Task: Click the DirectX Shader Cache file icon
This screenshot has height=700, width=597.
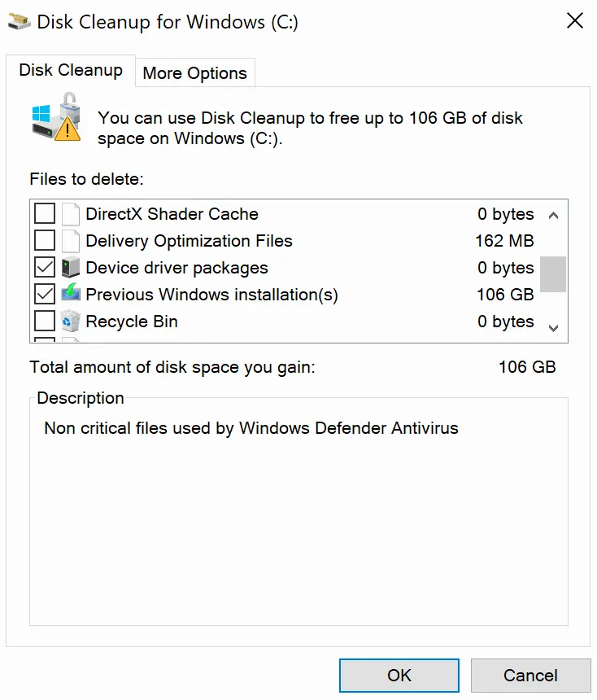Action: click(x=71, y=214)
